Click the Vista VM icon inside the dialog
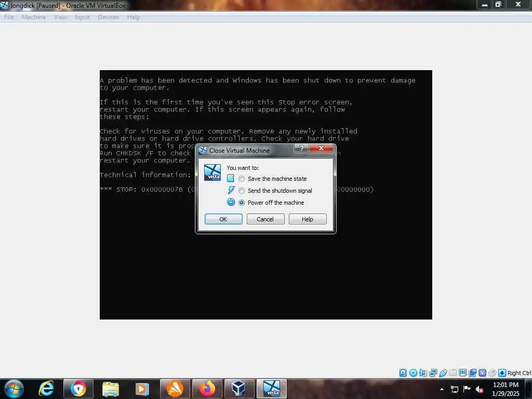 pos(212,172)
